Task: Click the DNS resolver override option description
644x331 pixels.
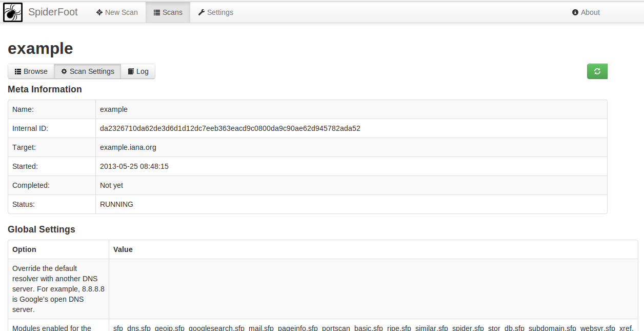Action: pyautogui.click(x=58, y=289)
